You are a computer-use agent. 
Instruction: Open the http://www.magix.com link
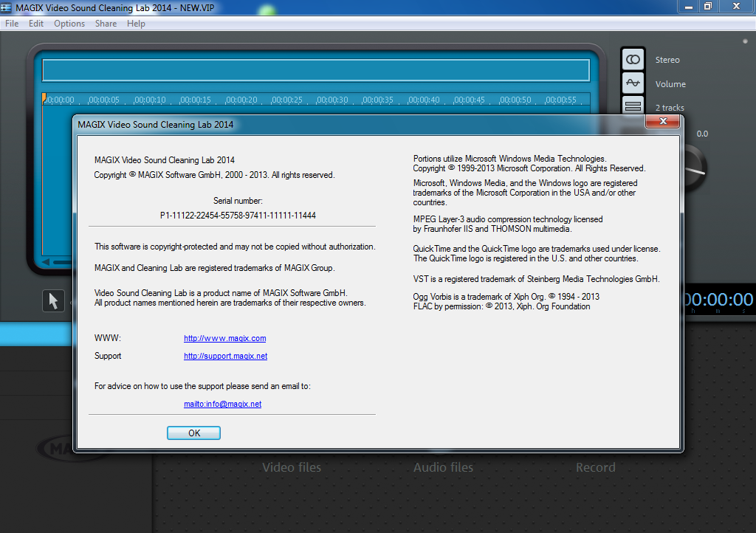[224, 338]
